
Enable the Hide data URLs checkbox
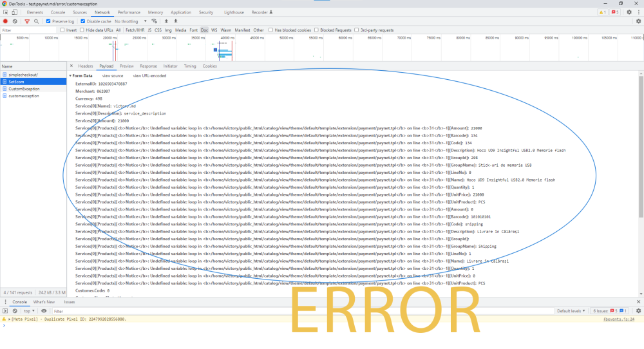(x=82, y=30)
